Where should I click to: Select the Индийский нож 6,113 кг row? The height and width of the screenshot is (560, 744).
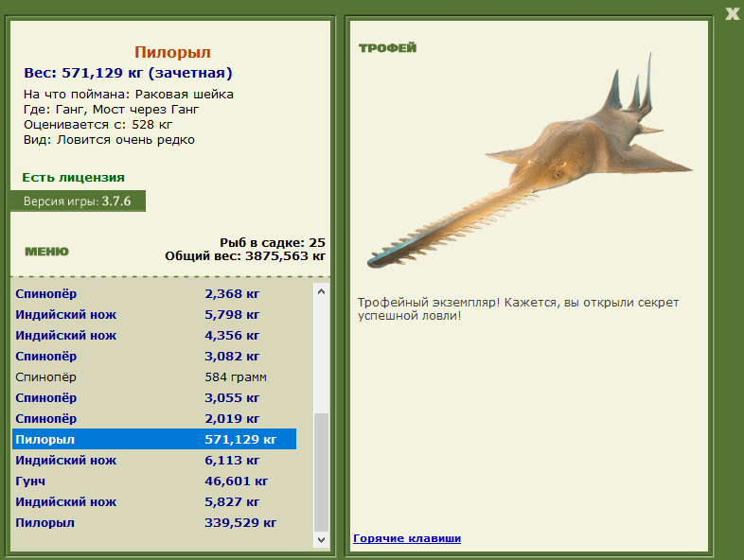tap(154, 460)
